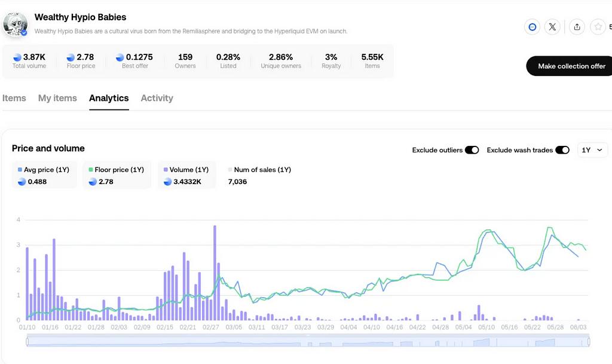Click the Total volume currency icon
This screenshot has width=612, height=364.
click(x=17, y=57)
